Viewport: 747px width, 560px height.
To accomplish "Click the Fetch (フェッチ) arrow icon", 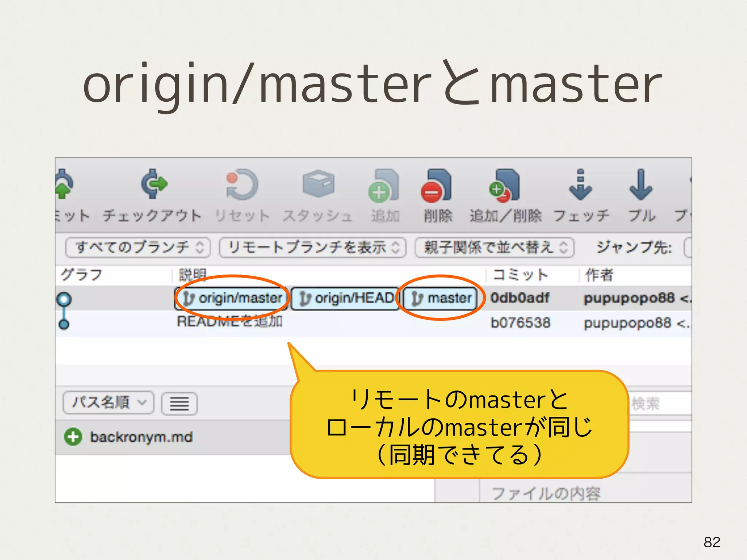I will click(x=580, y=185).
